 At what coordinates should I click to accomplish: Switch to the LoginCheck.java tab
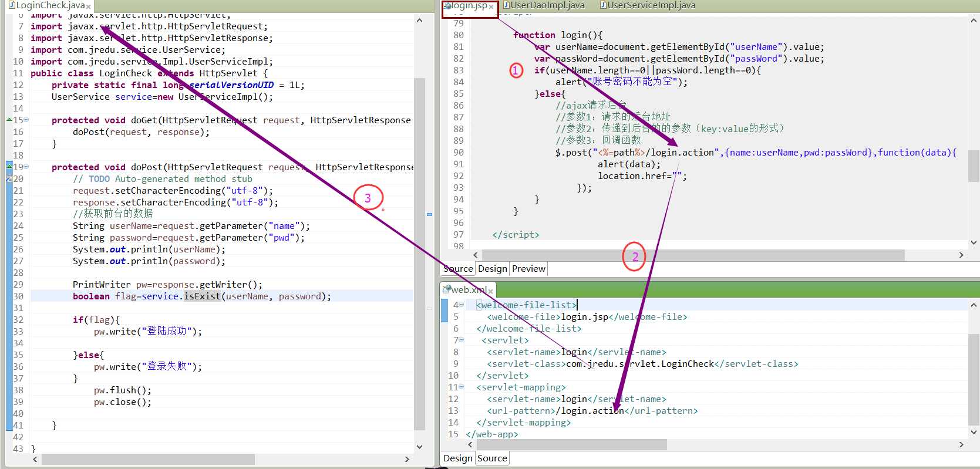click(x=50, y=5)
